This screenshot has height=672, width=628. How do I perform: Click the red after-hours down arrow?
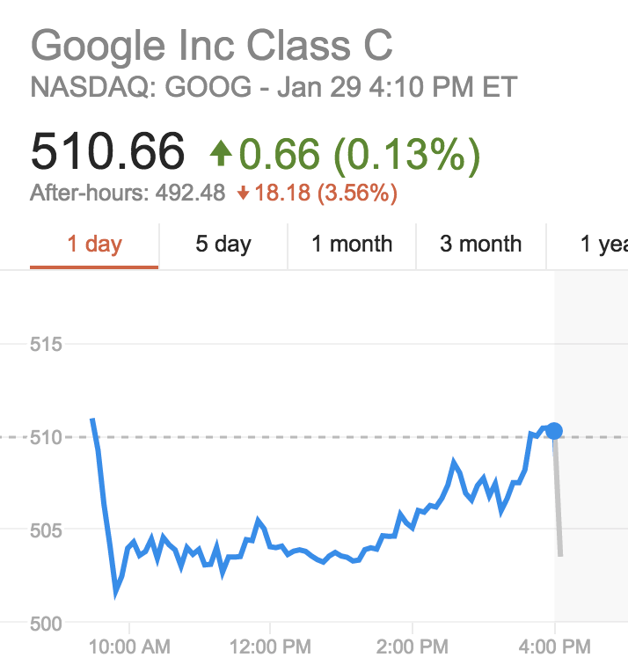point(244,194)
